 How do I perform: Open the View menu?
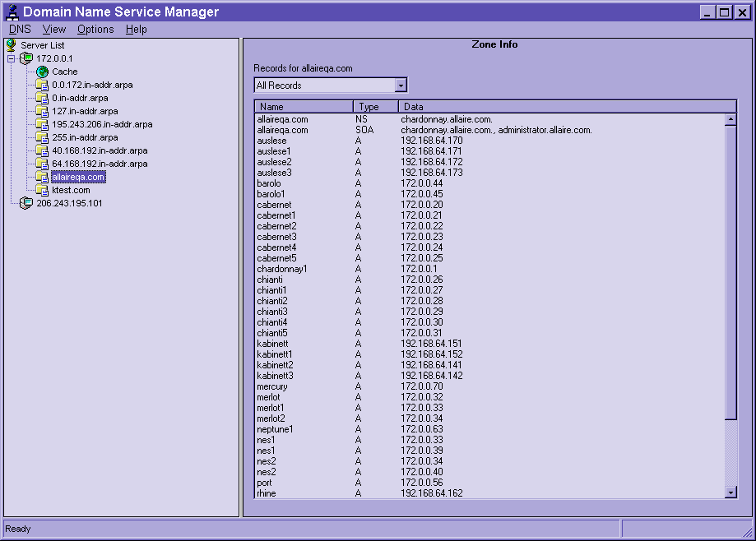click(x=54, y=29)
